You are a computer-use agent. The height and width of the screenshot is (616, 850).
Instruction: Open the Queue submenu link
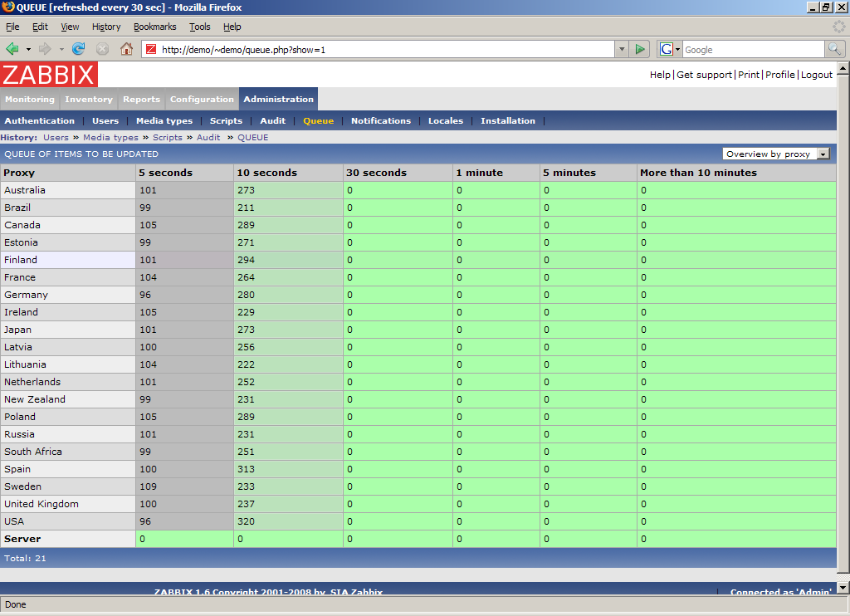click(x=318, y=121)
